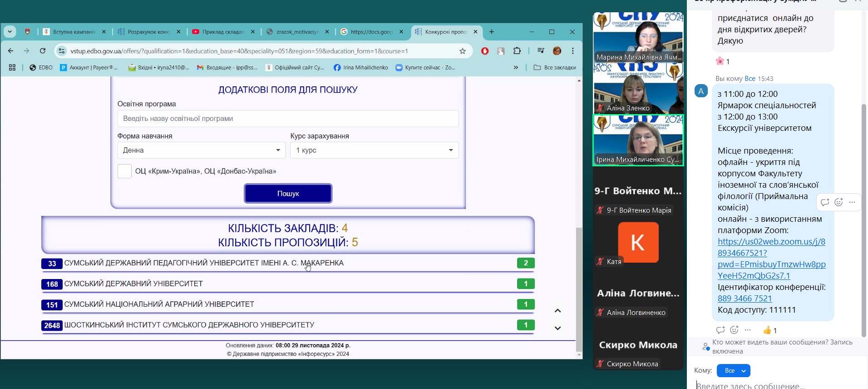868x389 pixels.
Task: Bookmark this page using the star icon
Action: [x=463, y=51]
